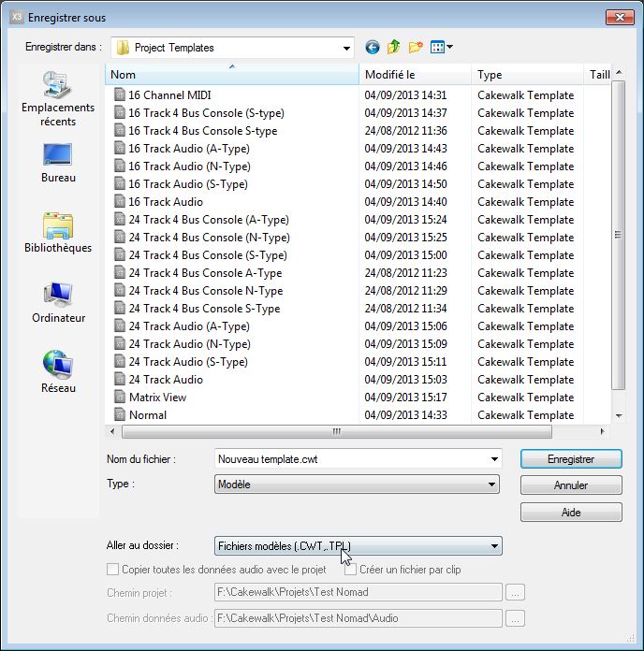This screenshot has width=644, height=651.
Task: Sort by Modifié le column header
Action: click(415, 75)
